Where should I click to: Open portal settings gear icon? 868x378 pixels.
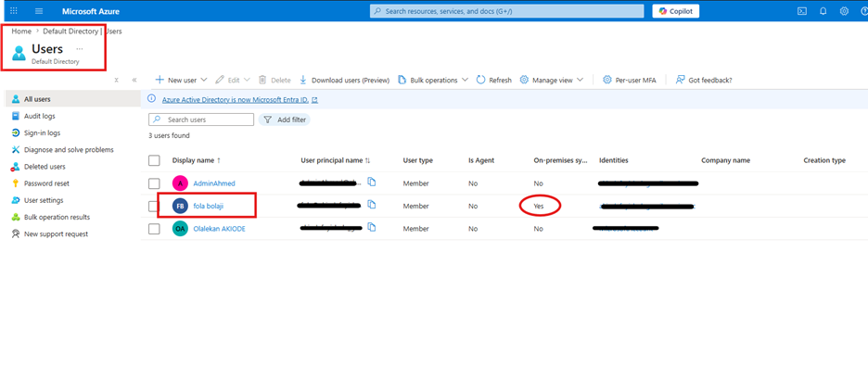click(844, 11)
